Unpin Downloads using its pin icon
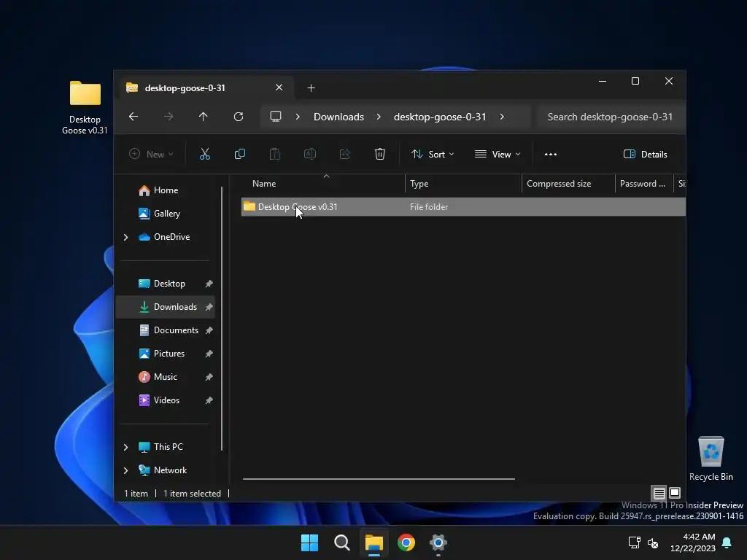The width and height of the screenshot is (747, 560). pos(209,307)
